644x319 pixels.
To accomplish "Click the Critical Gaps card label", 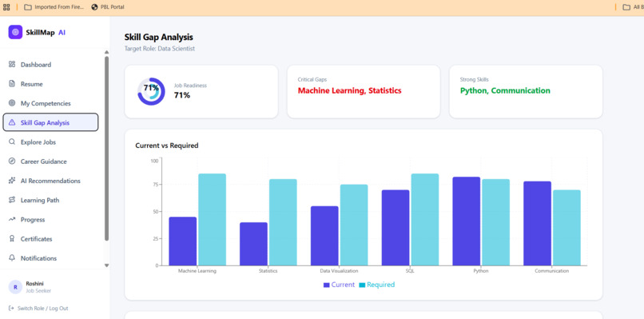I will (312, 79).
